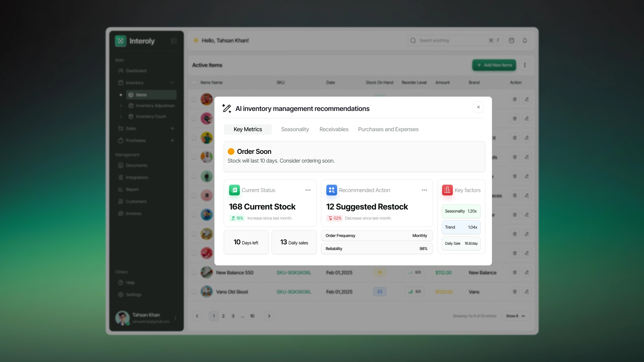Open Purchases and Expenses tab
Image resolution: width=644 pixels, height=362 pixels.
(388, 129)
